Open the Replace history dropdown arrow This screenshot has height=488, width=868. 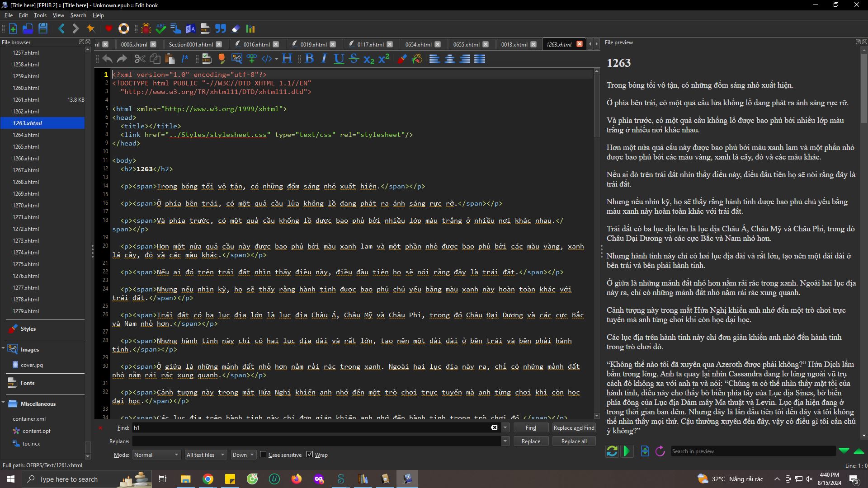point(505,441)
